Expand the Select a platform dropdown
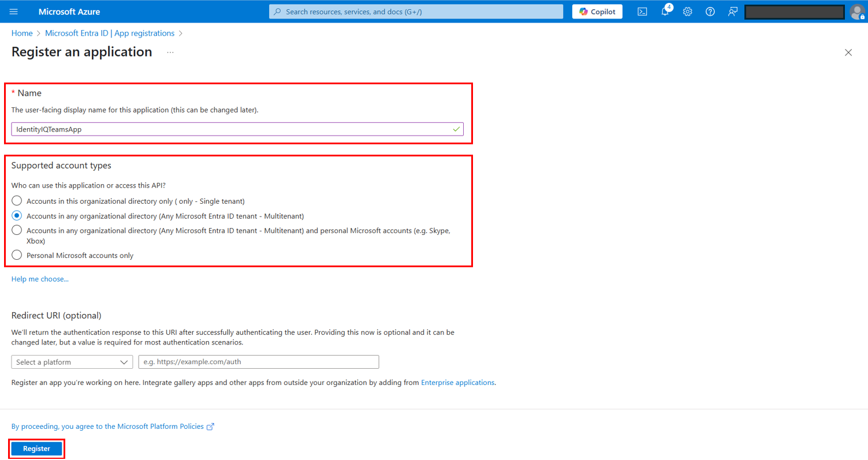This screenshot has width=868, height=460. [72, 362]
